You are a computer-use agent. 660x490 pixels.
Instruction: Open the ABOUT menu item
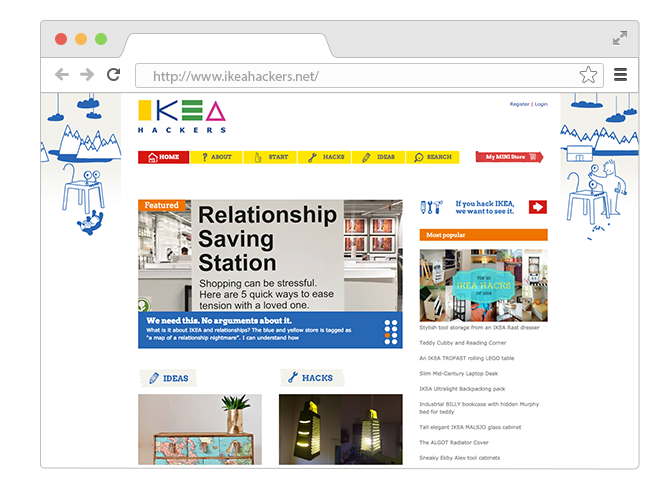click(216, 157)
